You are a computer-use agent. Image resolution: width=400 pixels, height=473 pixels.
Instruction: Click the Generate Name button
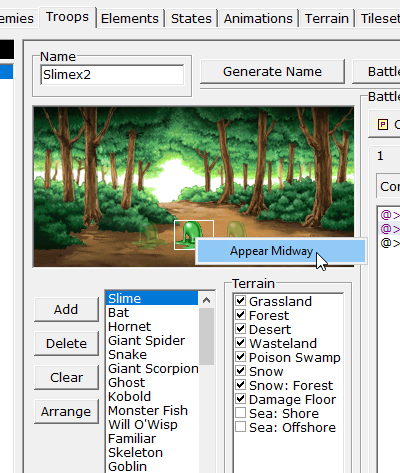click(x=272, y=72)
